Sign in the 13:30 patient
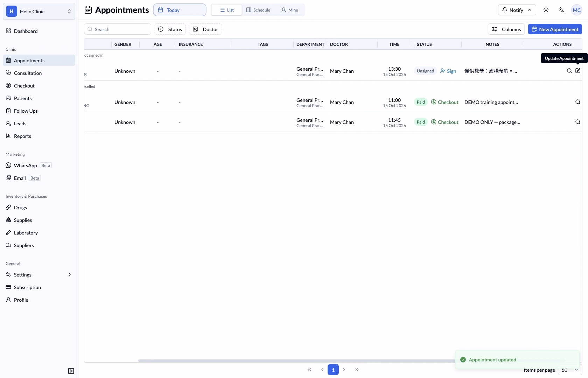Screen dimensions: 588x378 [x=448, y=71]
